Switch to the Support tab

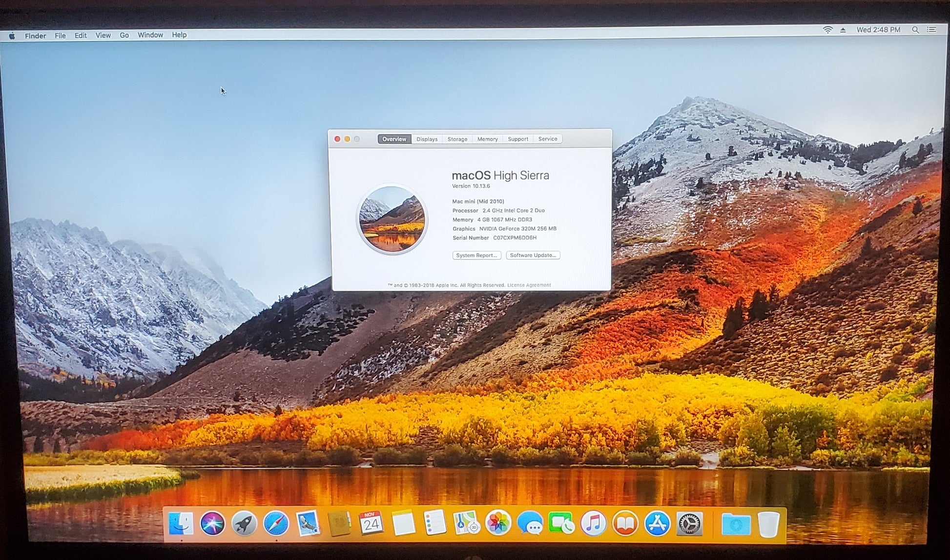pos(518,139)
